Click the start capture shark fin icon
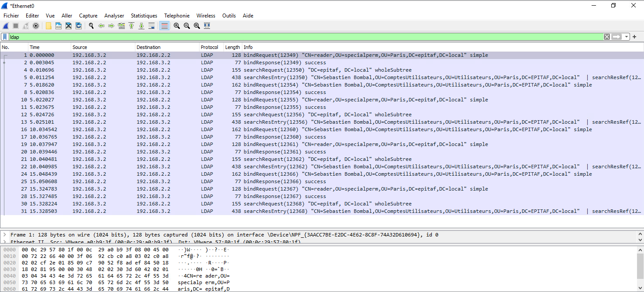This screenshot has height=292, width=644. coord(6,26)
